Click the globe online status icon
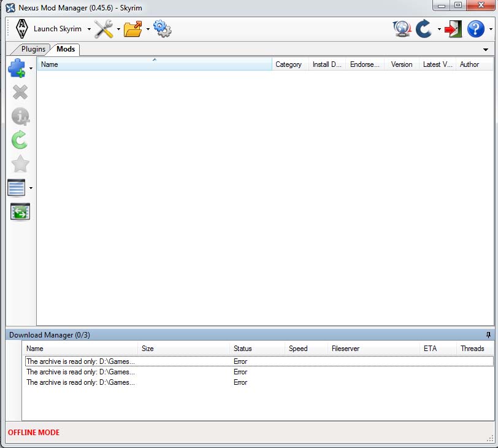Screen dimensions: 498x448 [402, 29]
